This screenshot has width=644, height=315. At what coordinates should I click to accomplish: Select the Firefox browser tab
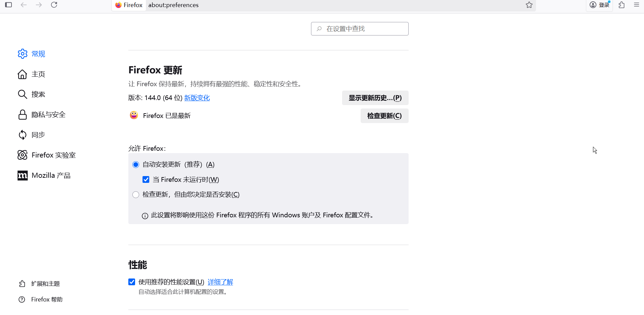(129, 5)
